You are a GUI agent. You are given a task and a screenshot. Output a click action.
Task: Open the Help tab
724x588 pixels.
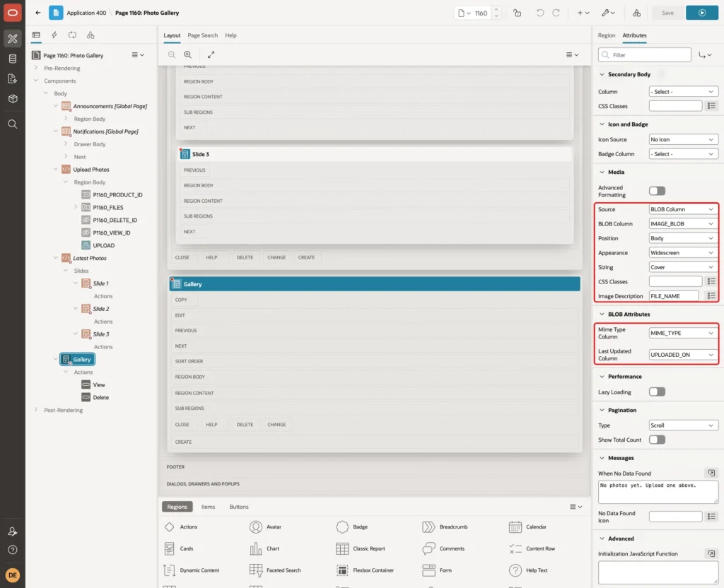click(231, 35)
